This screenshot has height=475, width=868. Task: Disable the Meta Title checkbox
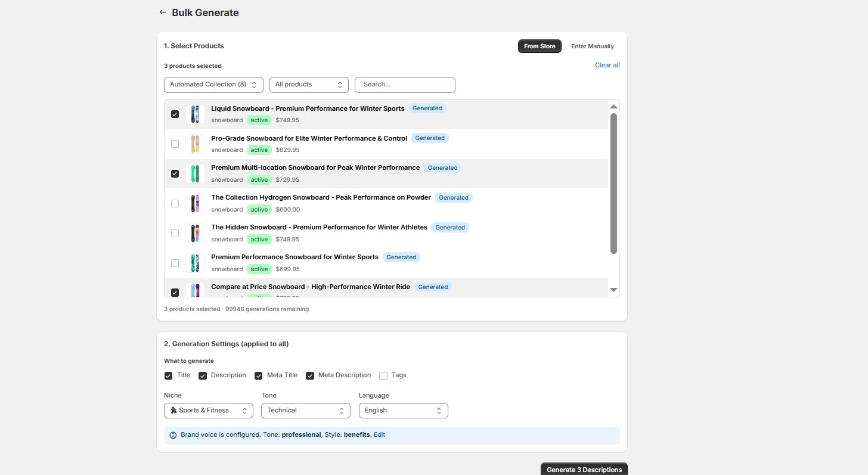pyautogui.click(x=259, y=375)
